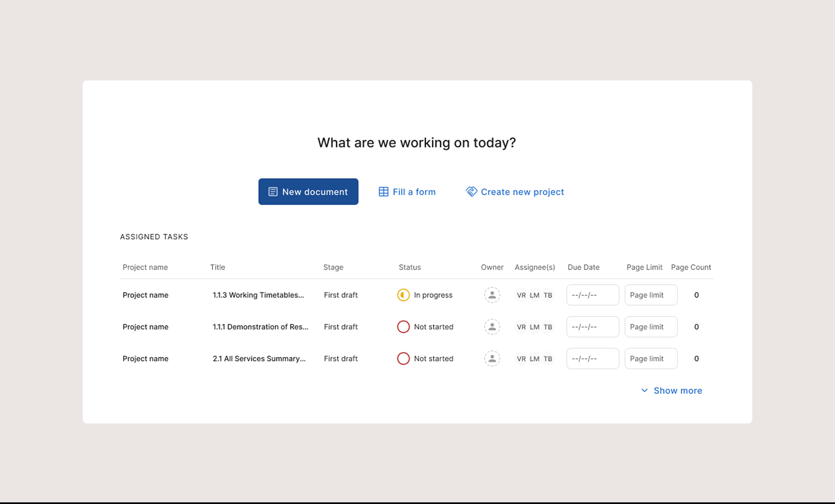Sort by the Page Count column header
Screen dimensions: 835x504
pyautogui.click(x=691, y=267)
